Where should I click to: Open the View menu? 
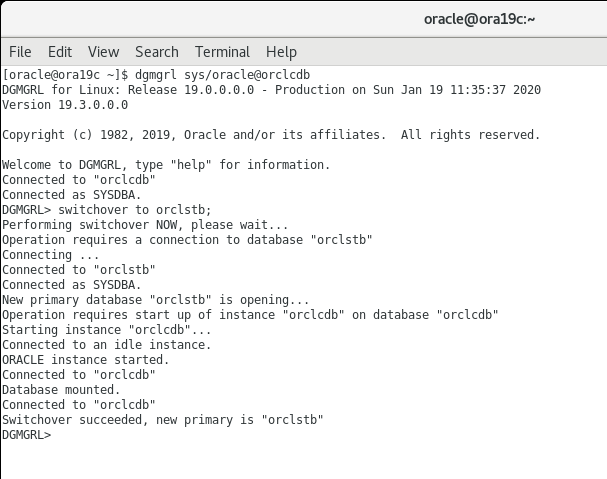click(103, 52)
